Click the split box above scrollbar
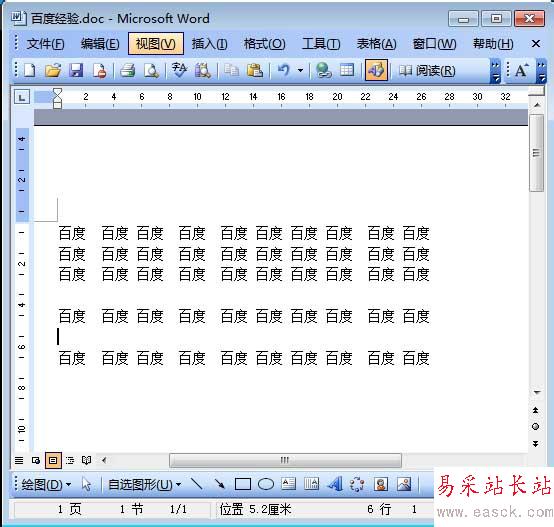 tap(537, 92)
